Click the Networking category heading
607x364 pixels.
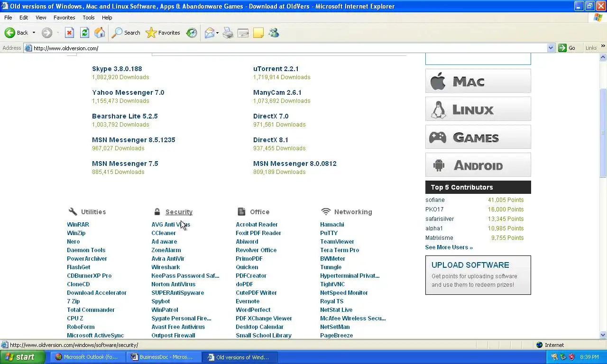coord(353,212)
